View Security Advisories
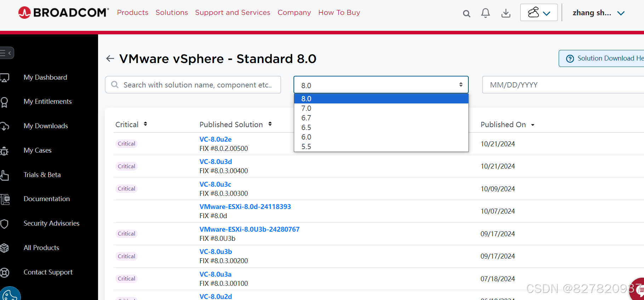 point(52,223)
